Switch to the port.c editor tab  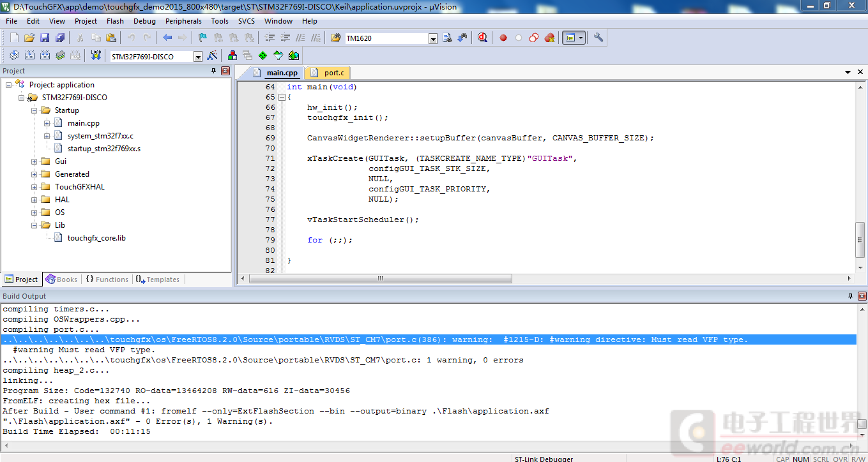pyautogui.click(x=328, y=73)
